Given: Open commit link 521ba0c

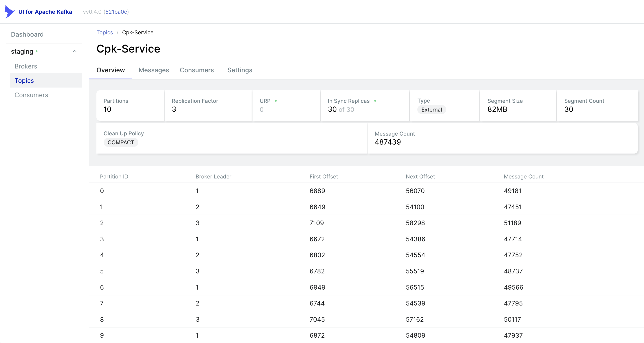Looking at the screenshot, I should [116, 12].
